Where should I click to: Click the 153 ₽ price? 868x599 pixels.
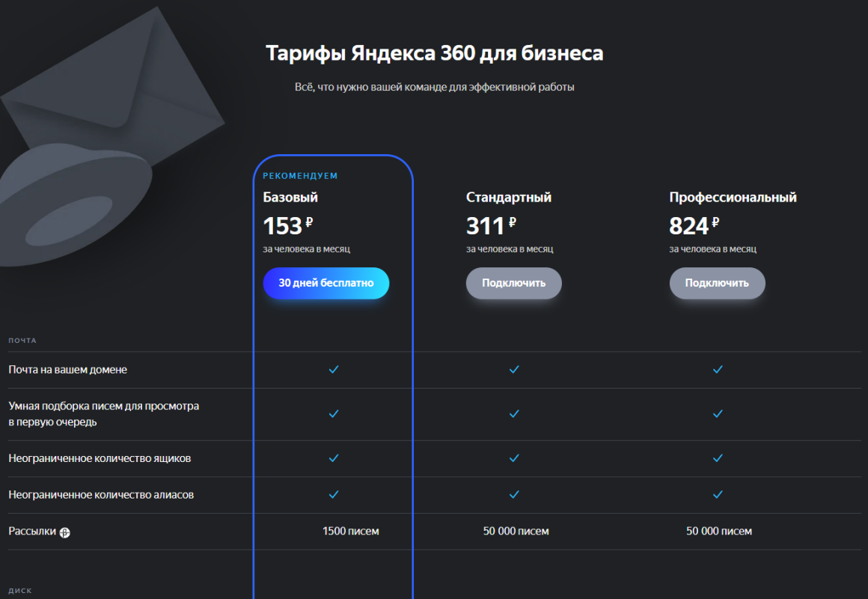(288, 225)
